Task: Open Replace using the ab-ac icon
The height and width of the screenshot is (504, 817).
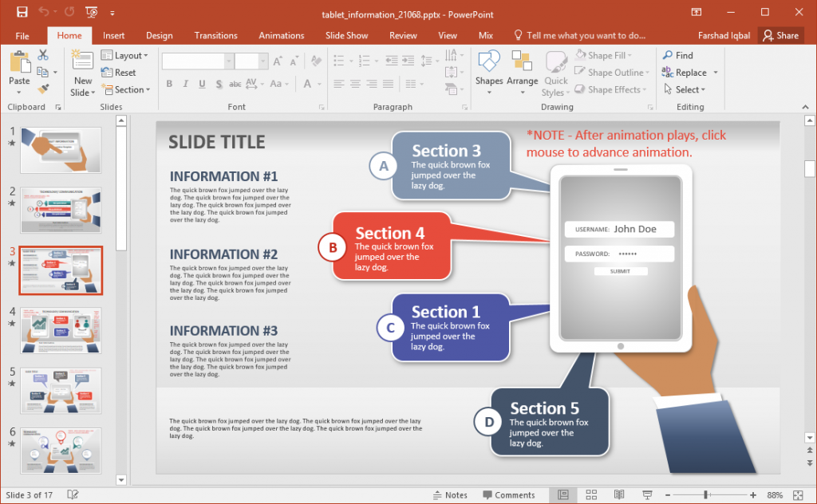Action: click(667, 72)
